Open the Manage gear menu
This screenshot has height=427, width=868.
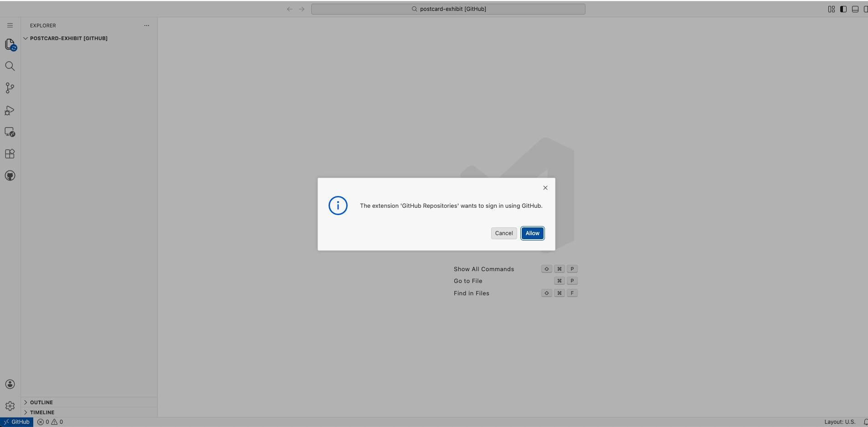pyautogui.click(x=10, y=406)
